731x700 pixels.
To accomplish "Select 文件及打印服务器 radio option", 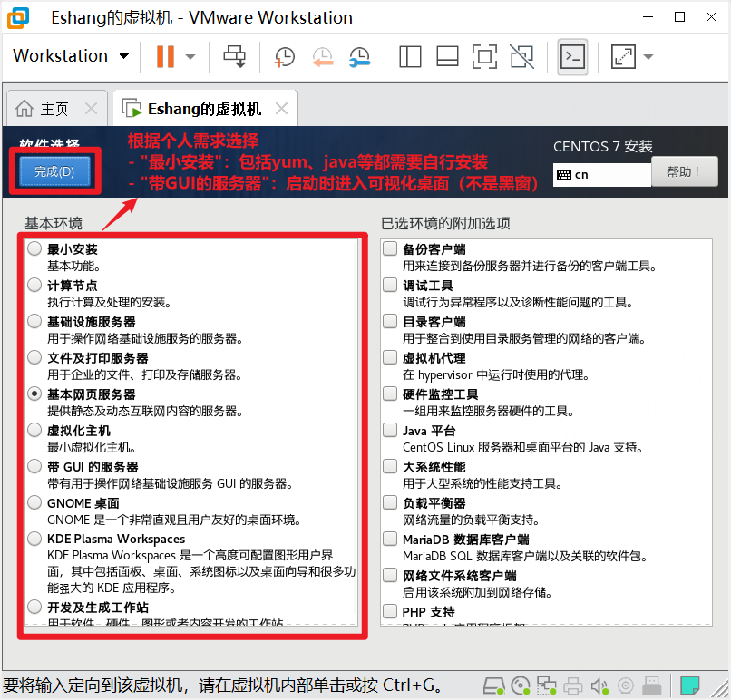I will (x=34, y=358).
